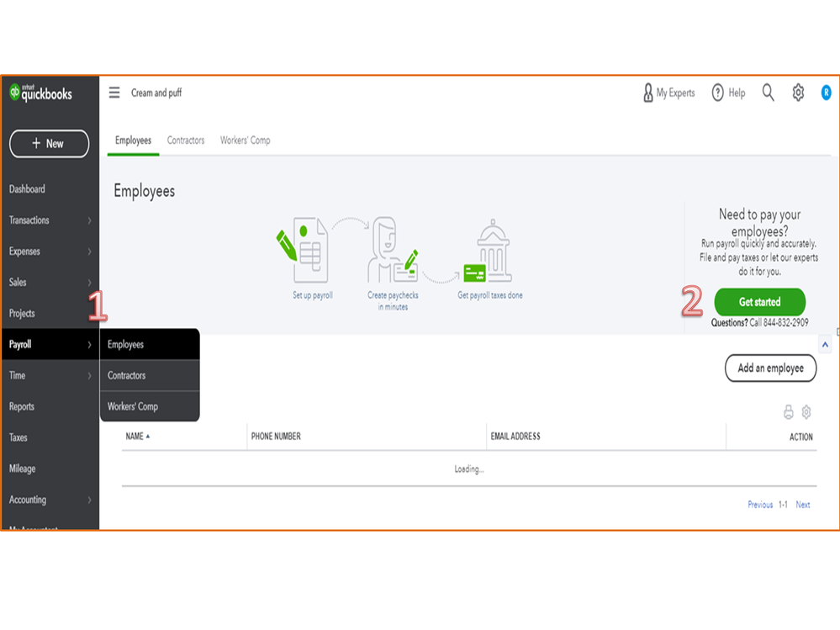Select Employees in Payroll flyout menu
This screenshot has height=630, width=840.
click(150, 345)
